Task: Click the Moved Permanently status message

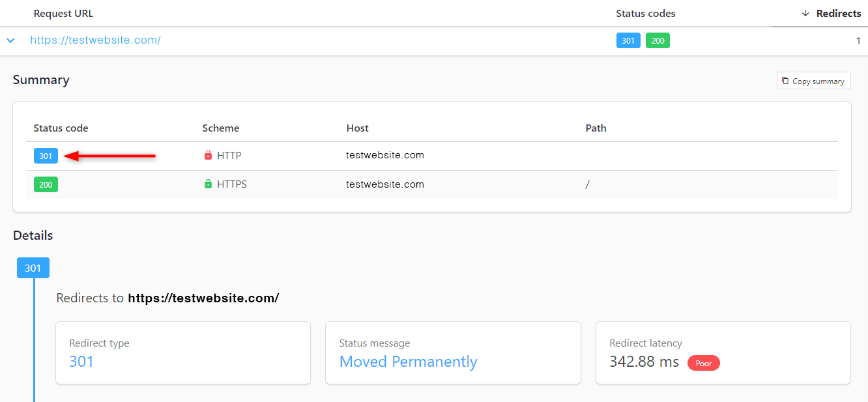Action: click(x=409, y=362)
